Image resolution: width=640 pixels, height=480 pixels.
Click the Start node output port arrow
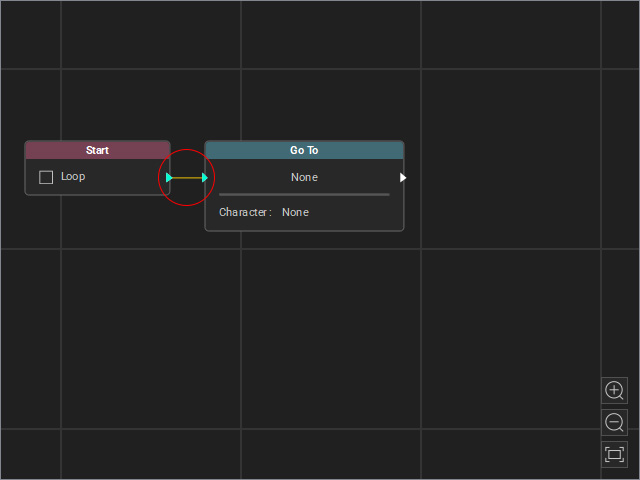169,178
